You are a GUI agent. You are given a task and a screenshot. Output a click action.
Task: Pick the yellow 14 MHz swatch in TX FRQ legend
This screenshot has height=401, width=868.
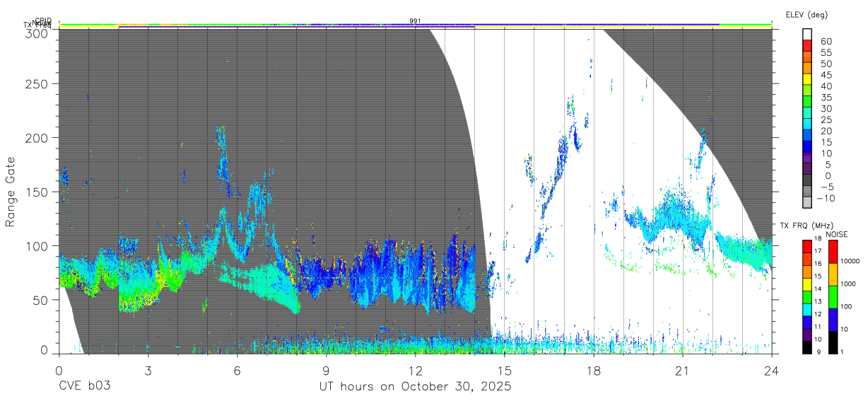pos(807,284)
